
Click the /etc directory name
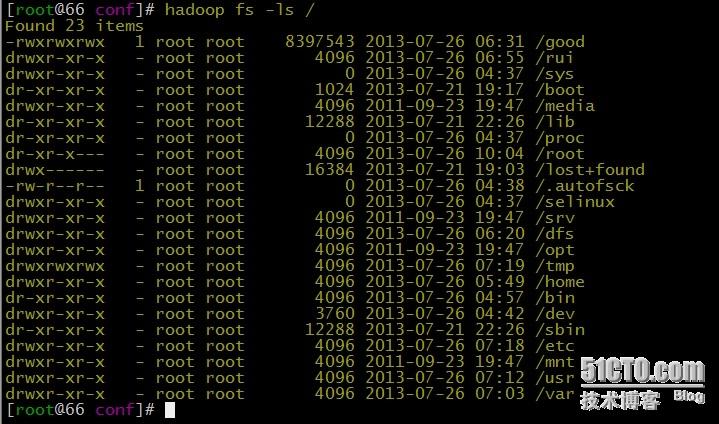(555, 346)
